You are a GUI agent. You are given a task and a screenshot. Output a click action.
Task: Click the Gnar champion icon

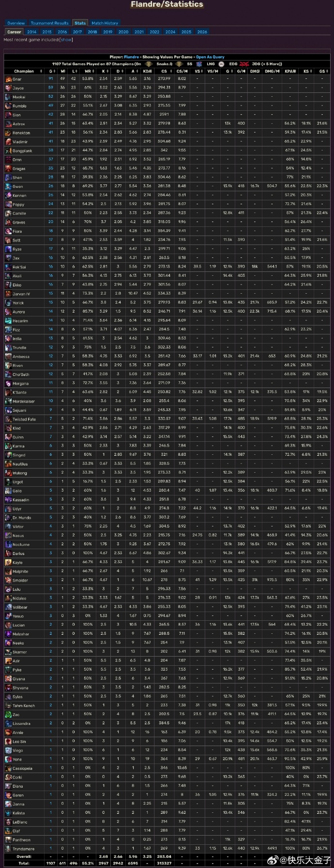coord(9,79)
